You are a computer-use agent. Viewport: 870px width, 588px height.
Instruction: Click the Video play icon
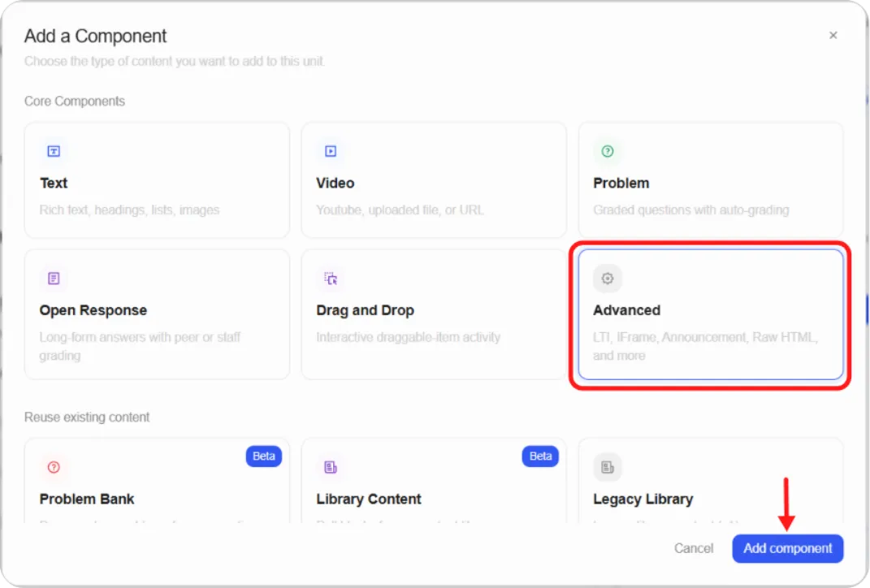(331, 151)
